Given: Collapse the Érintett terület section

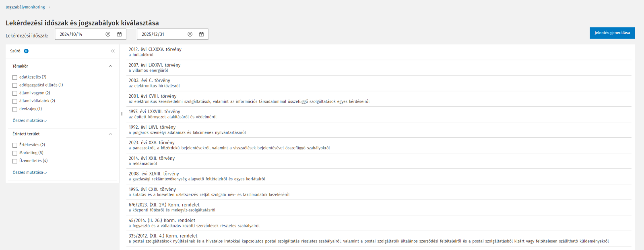Looking at the screenshot, I should [x=110, y=134].
